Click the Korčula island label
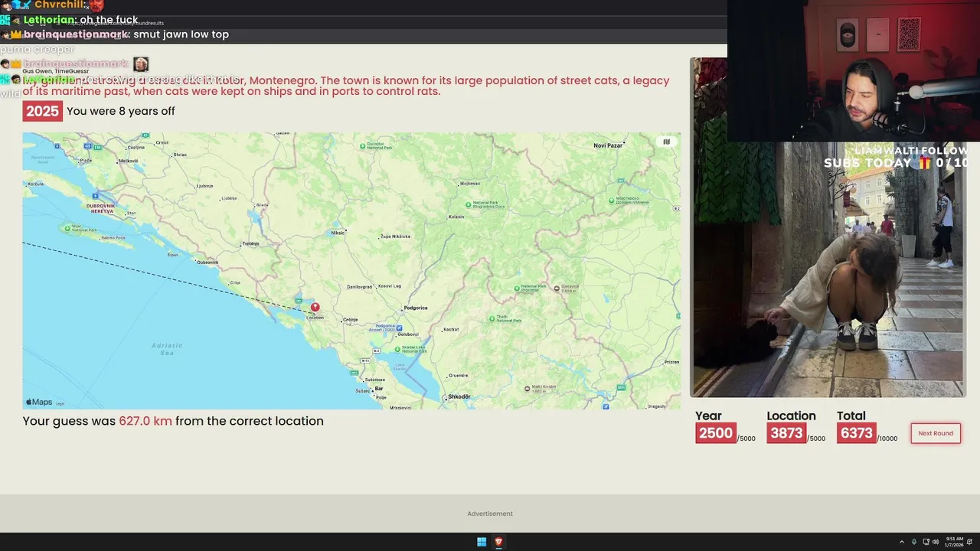Viewport: 980px width, 551px height. click(x=35, y=184)
